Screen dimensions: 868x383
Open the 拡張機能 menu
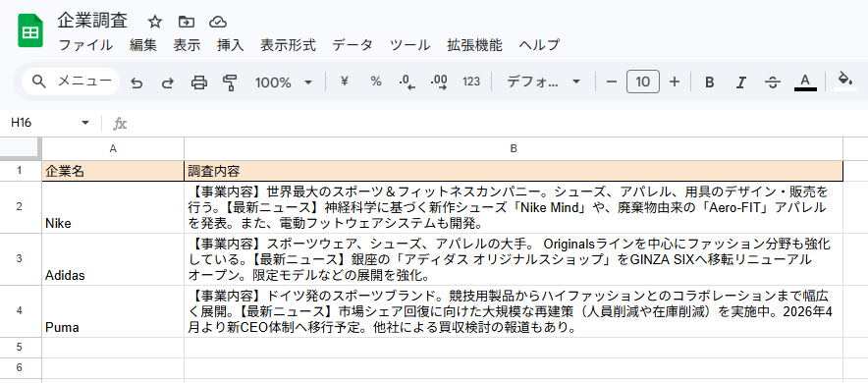point(474,45)
